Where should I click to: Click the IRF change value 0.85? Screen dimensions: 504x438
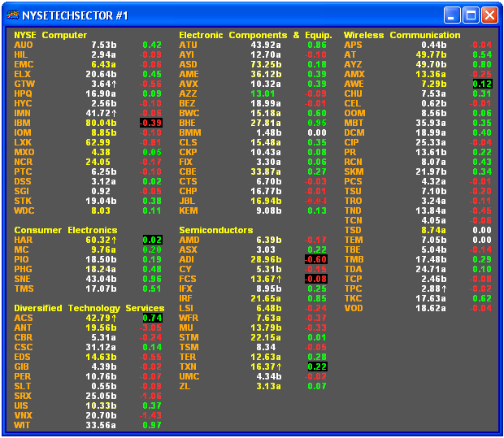point(317,298)
